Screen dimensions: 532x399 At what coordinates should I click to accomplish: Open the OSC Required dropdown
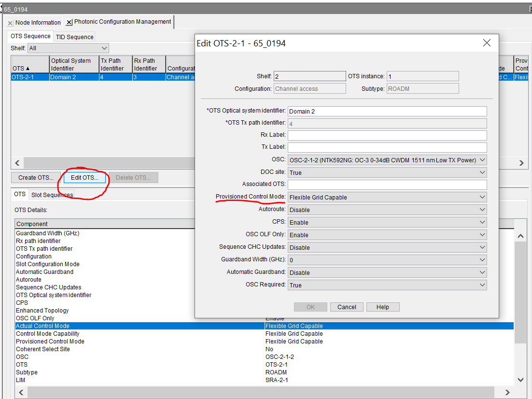tap(387, 285)
